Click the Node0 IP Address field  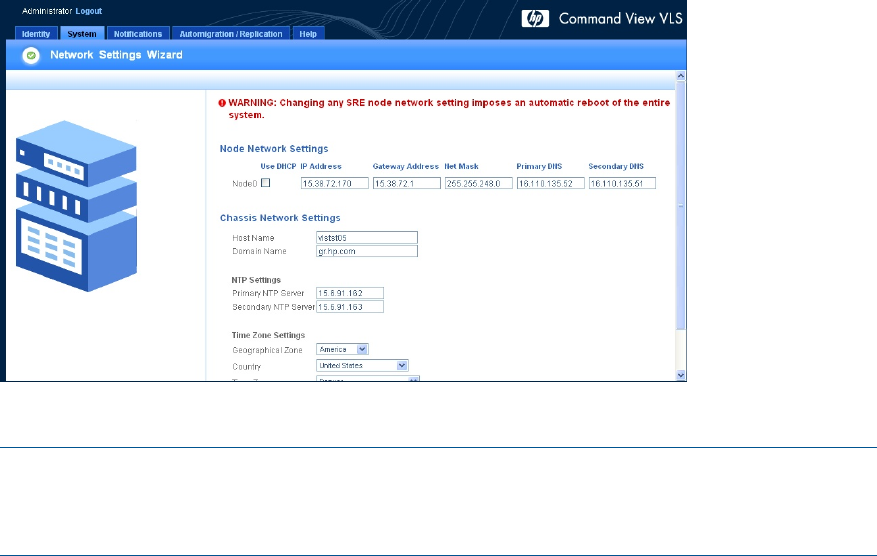coord(334,183)
